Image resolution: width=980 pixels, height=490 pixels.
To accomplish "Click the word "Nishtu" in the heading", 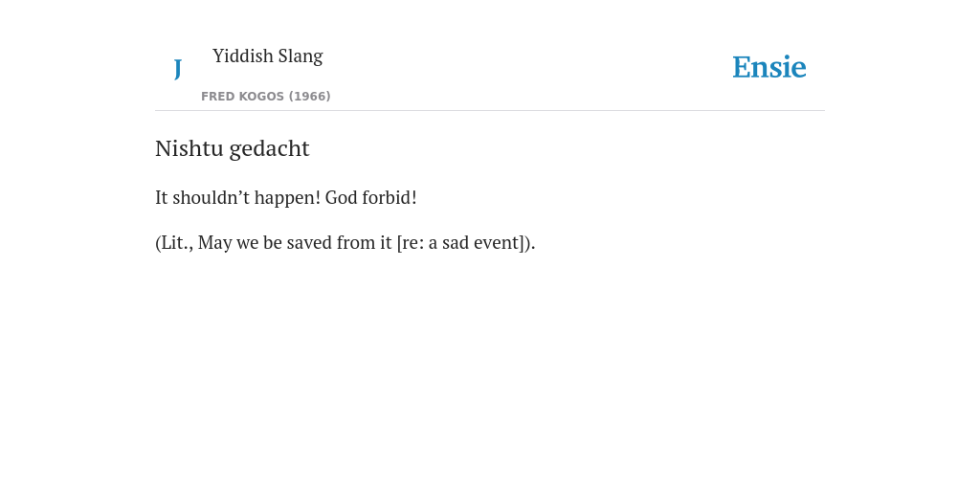I will pos(189,148).
